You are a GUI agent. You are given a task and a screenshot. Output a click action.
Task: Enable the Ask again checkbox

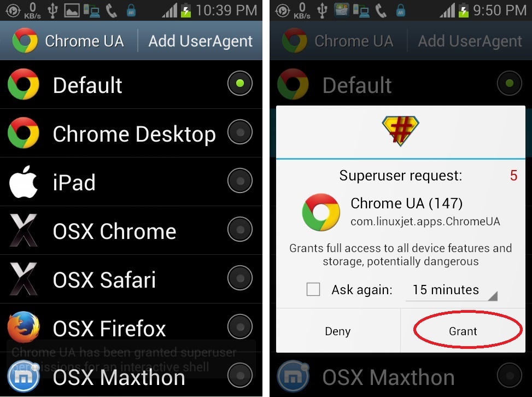point(313,289)
